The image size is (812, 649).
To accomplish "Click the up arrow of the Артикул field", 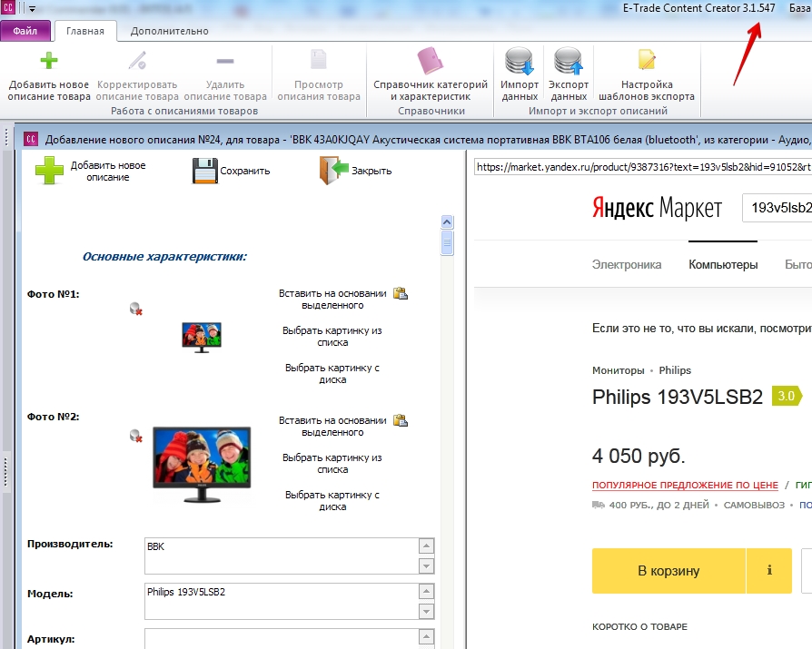I will click(426, 637).
